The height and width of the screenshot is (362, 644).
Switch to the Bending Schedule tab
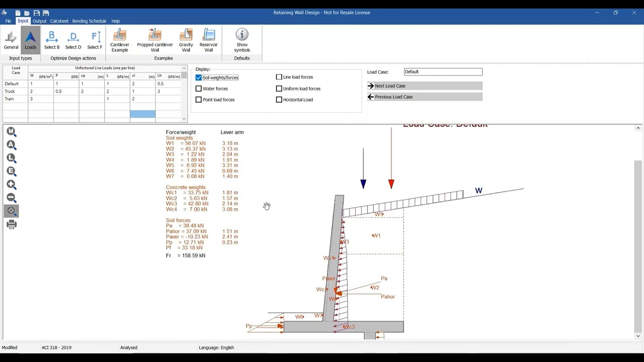tap(89, 21)
